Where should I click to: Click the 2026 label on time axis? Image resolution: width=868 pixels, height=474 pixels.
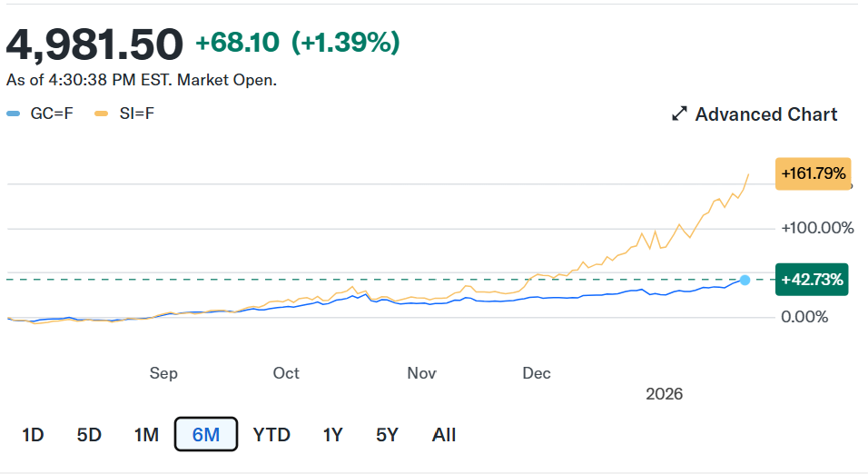click(x=664, y=394)
